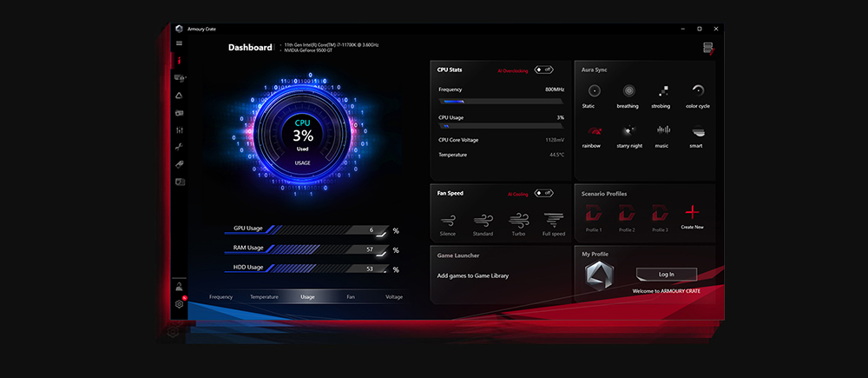Select scenario Profile 2
The width and height of the screenshot is (868, 378).
628,218
